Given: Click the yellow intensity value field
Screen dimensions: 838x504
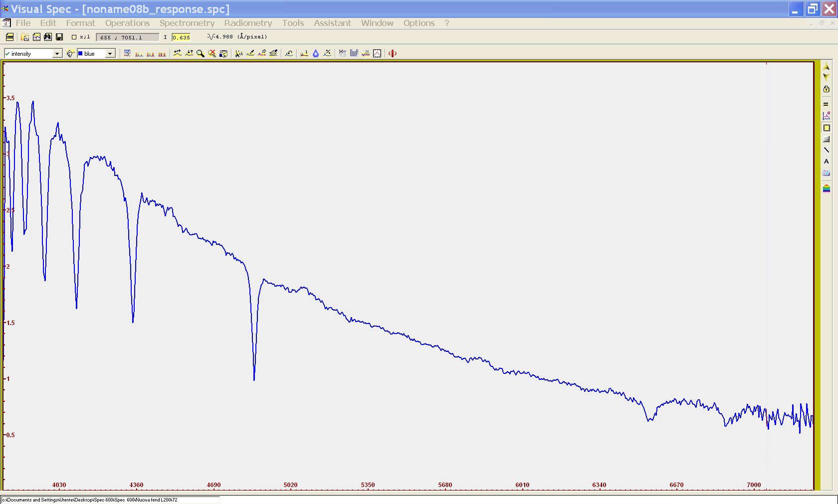Looking at the screenshot, I should coord(181,37).
